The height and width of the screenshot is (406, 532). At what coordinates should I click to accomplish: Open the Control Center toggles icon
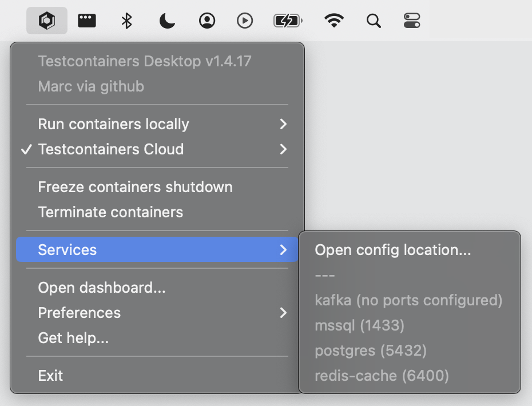pos(412,21)
